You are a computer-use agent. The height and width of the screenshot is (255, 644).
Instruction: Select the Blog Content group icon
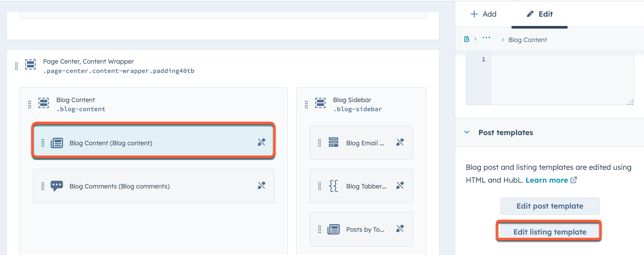pyautogui.click(x=44, y=103)
